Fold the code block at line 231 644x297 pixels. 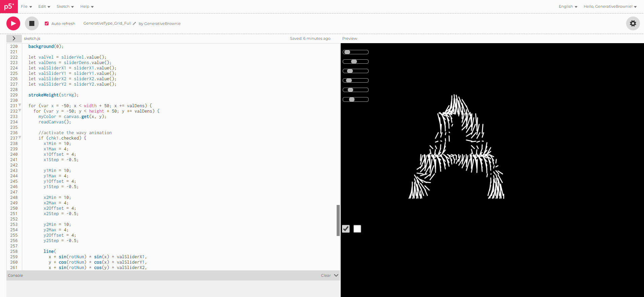tap(20, 105)
